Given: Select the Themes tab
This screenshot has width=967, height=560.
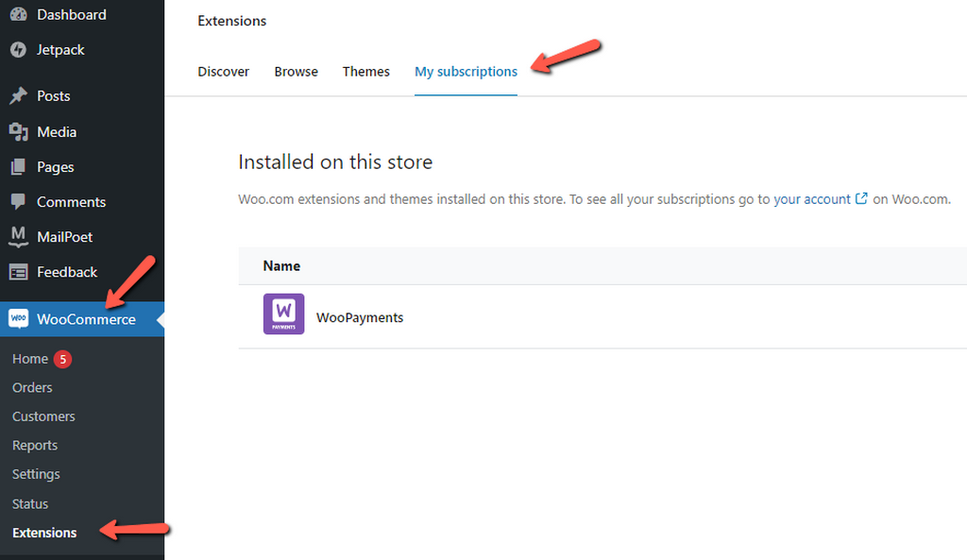Looking at the screenshot, I should pyautogui.click(x=365, y=71).
